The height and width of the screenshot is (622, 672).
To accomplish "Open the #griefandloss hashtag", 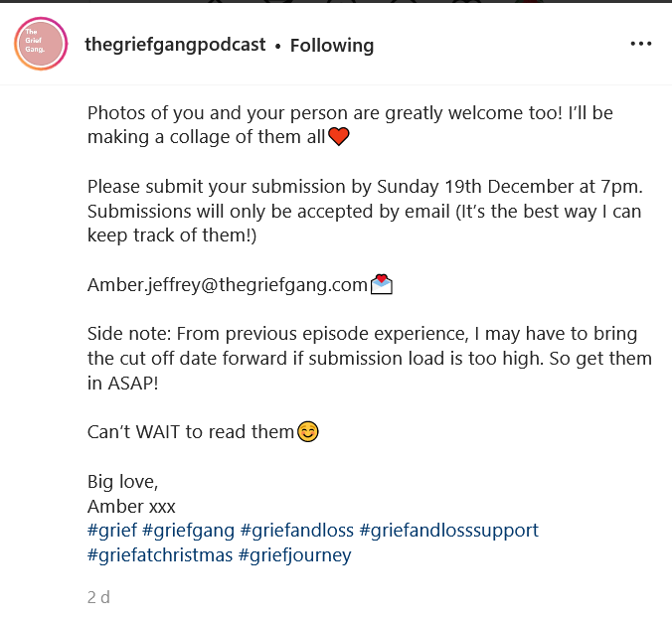I will coord(296,531).
